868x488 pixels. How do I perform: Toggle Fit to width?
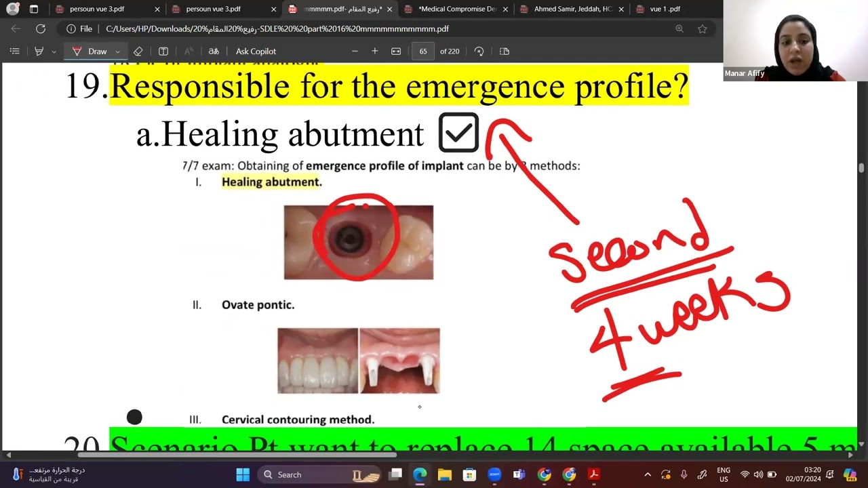pyautogui.click(x=396, y=51)
